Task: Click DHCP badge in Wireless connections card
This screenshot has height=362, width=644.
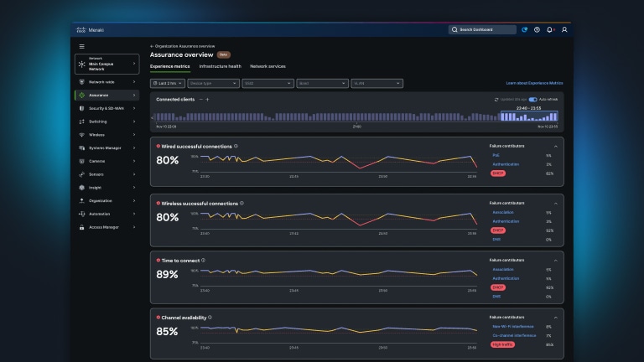Action: pos(498,230)
